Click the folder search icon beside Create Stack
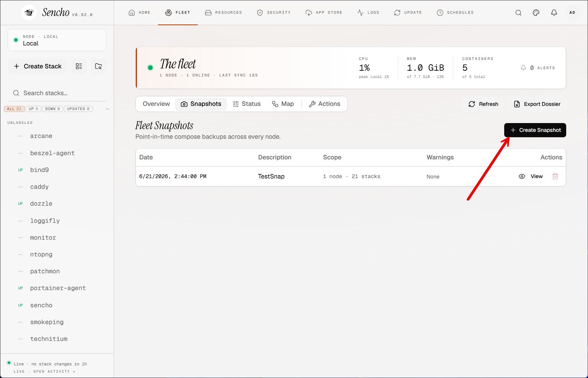The height and width of the screenshot is (378, 588). (98, 66)
